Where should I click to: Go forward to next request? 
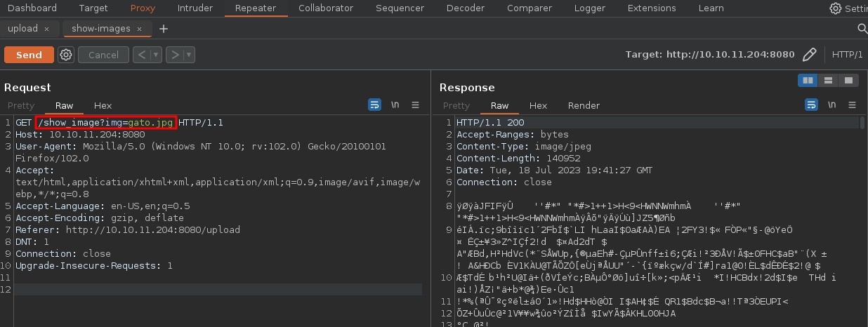click(x=174, y=55)
